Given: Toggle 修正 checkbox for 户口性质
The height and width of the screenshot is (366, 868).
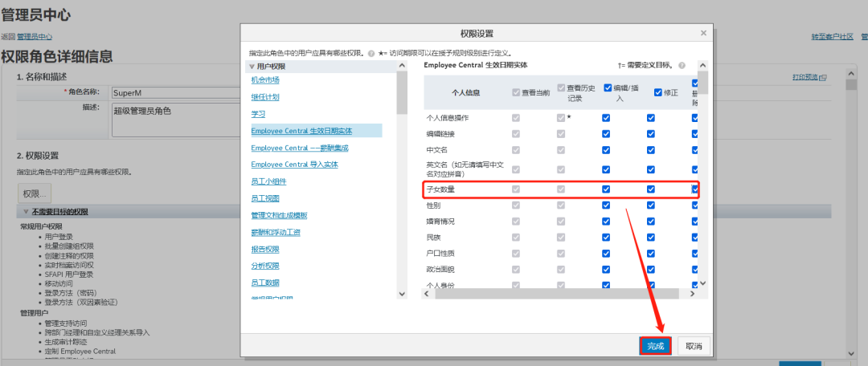Looking at the screenshot, I should [x=651, y=253].
